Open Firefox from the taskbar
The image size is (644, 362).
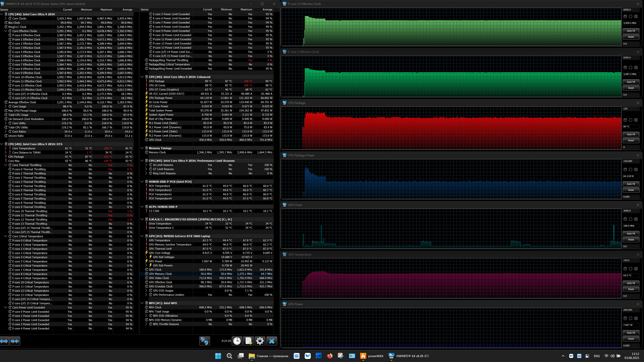pos(330,356)
